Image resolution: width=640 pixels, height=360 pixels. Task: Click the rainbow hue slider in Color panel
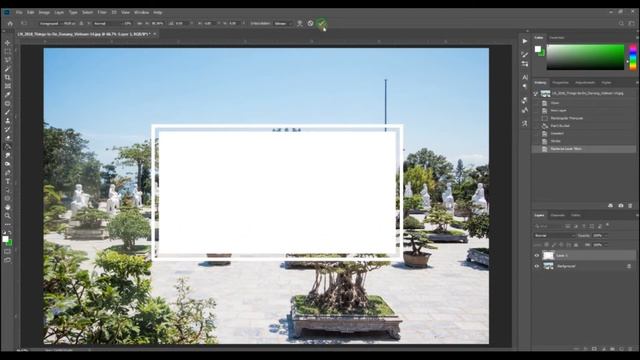(633, 57)
